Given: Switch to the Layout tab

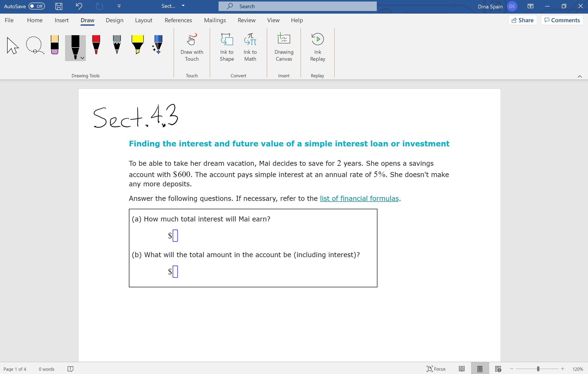Looking at the screenshot, I should tap(144, 20).
